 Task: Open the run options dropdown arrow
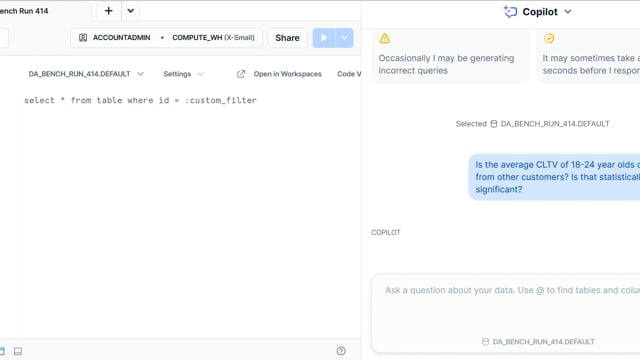(x=344, y=38)
